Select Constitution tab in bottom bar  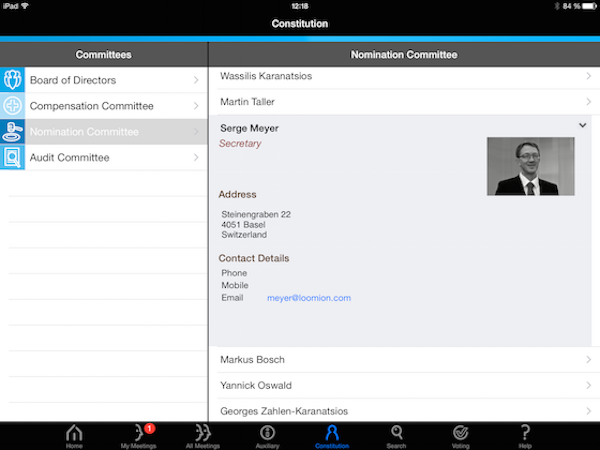pyautogui.click(x=332, y=434)
